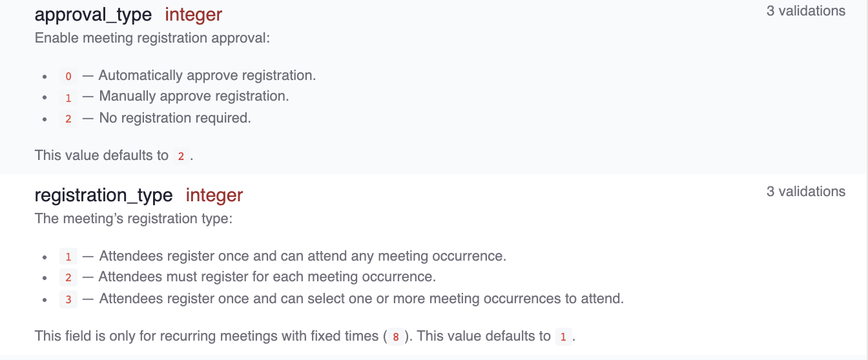Click the registration_type field name

[x=104, y=195]
